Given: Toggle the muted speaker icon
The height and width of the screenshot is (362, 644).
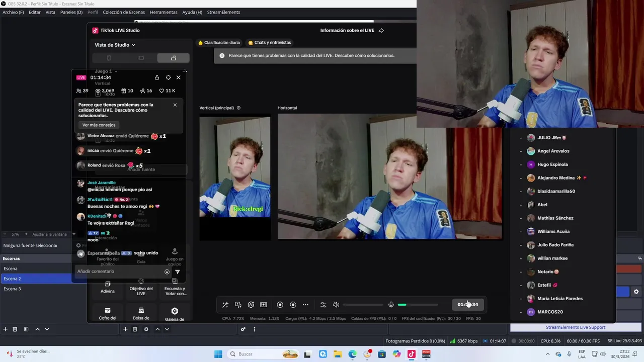Looking at the screenshot, I should (336, 305).
